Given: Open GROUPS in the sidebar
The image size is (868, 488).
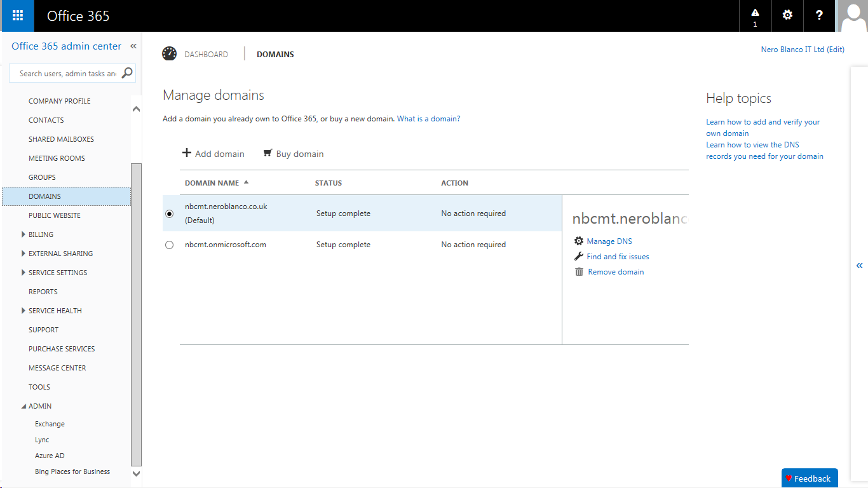Looking at the screenshot, I should pos(42,177).
